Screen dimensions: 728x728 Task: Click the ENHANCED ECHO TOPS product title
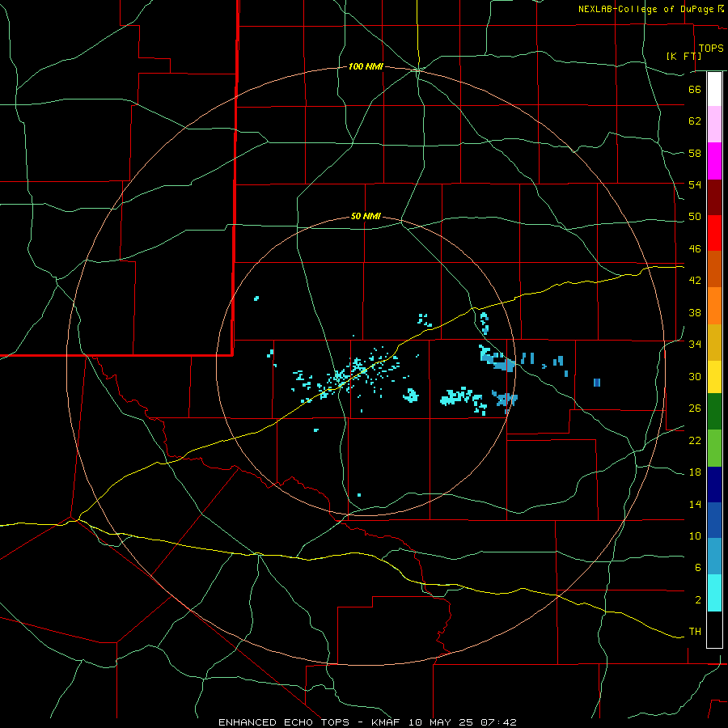pyautogui.click(x=284, y=722)
